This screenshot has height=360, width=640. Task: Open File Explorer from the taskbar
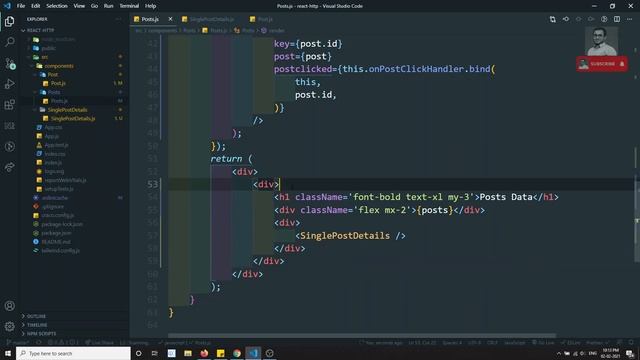point(188,353)
